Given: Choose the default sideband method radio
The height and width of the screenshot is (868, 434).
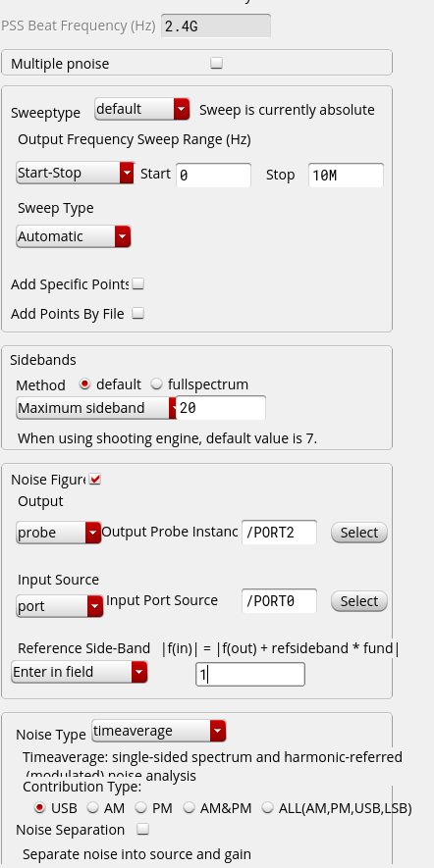Looking at the screenshot, I should click(x=84, y=383).
